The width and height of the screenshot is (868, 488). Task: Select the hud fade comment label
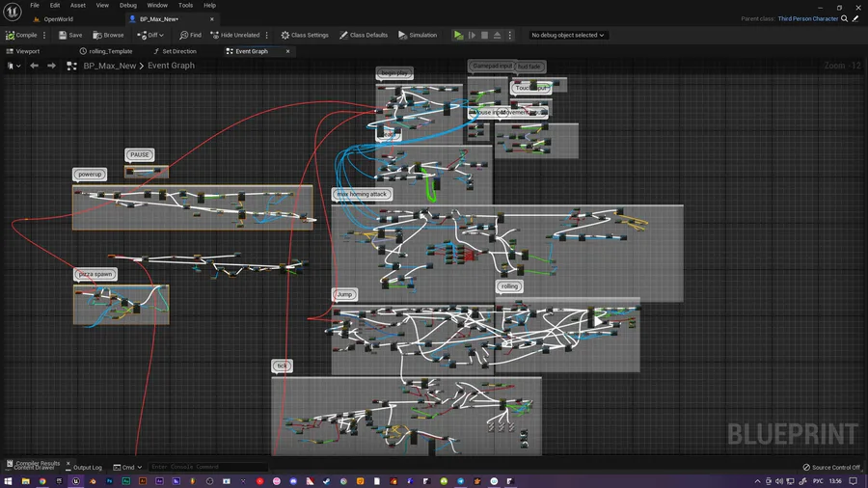(x=529, y=67)
